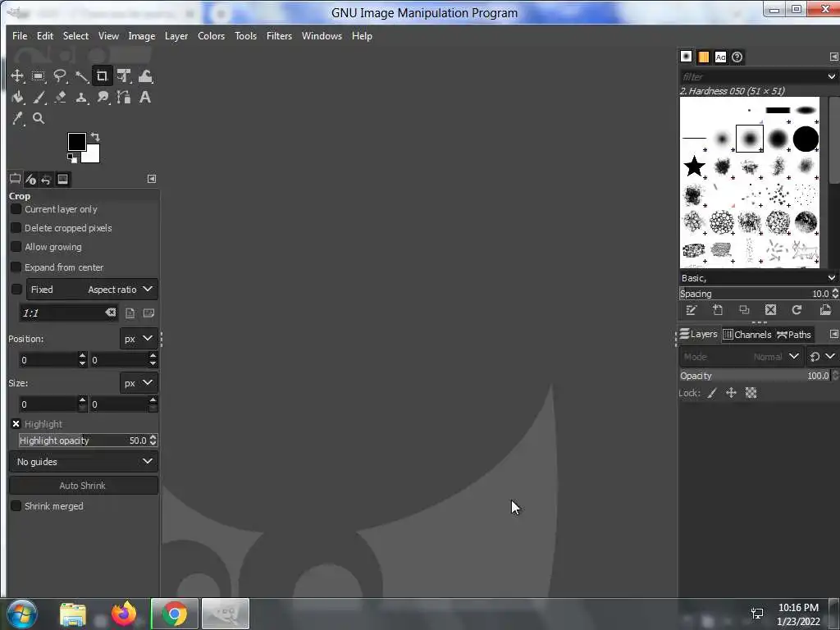The height and width of the screenshot is (630, 840).
Task: Click Delete this brush icon
Action: (x=770, y=309)
